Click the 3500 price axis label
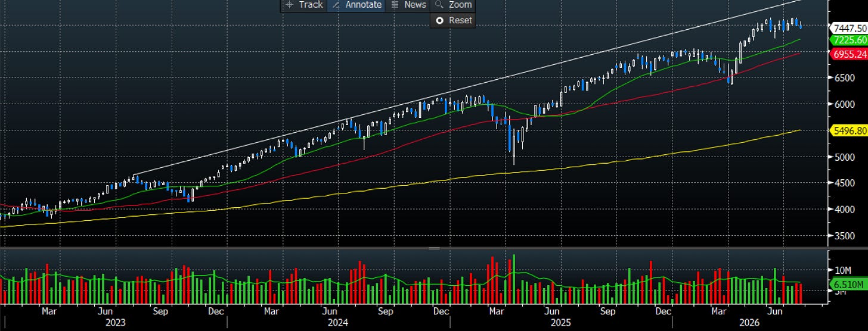The image size is (868, 331). [x=846, y=236]
